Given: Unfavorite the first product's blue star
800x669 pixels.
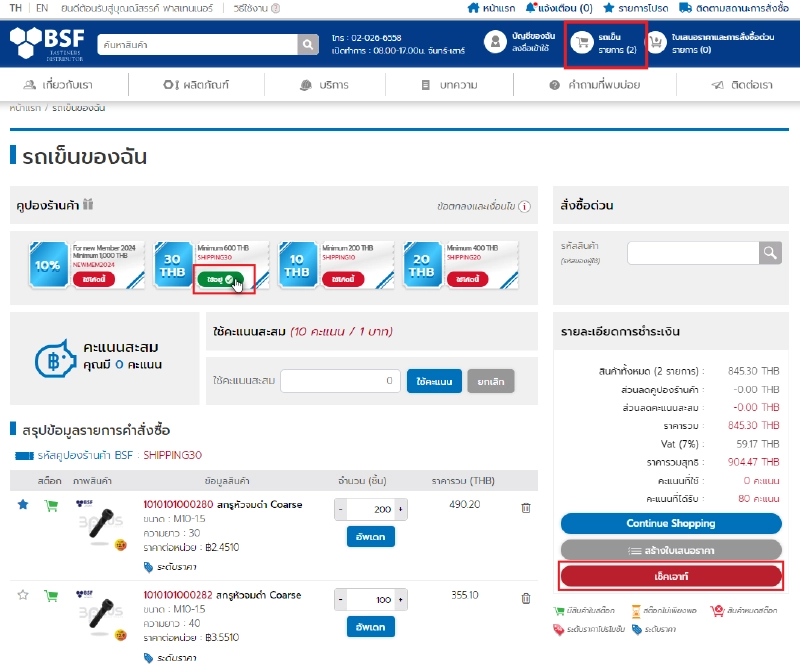Looking at the screenshot, I should tap(23, 505).
